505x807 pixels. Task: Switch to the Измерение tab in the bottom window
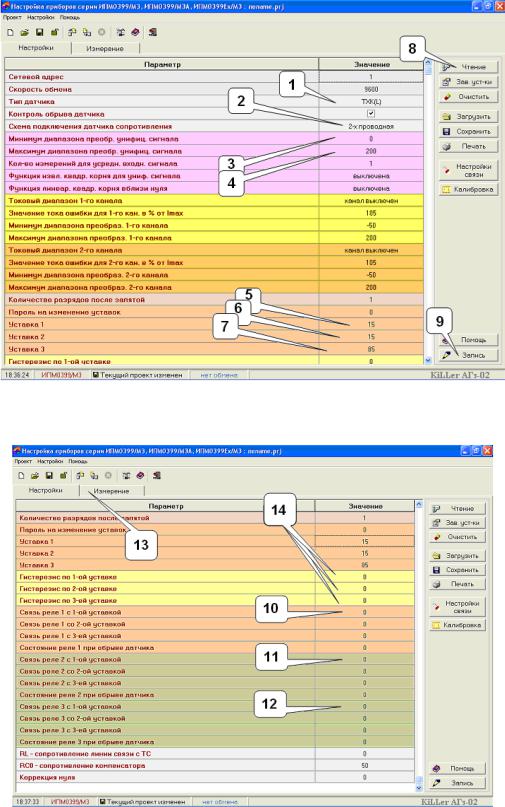click(x=111, y=492)
